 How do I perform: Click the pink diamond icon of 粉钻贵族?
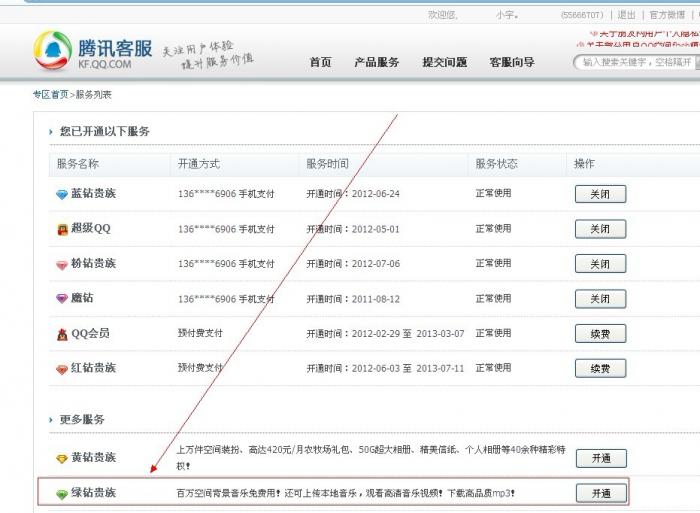62,264
